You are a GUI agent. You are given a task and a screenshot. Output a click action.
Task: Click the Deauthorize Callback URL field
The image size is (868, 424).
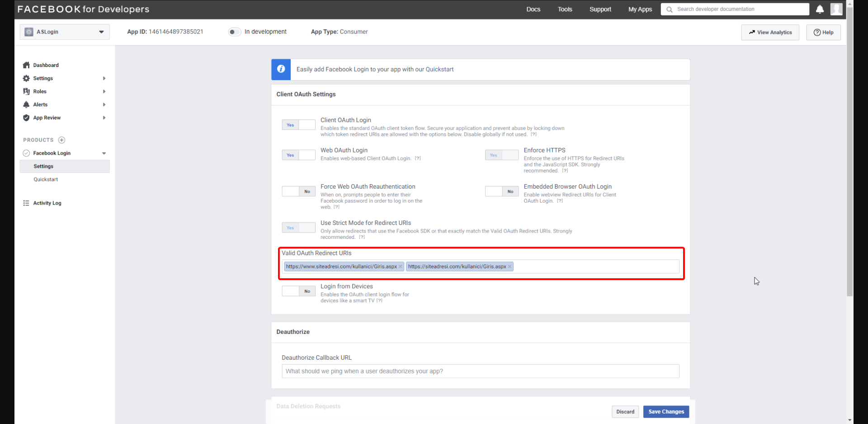pos(481,371)
